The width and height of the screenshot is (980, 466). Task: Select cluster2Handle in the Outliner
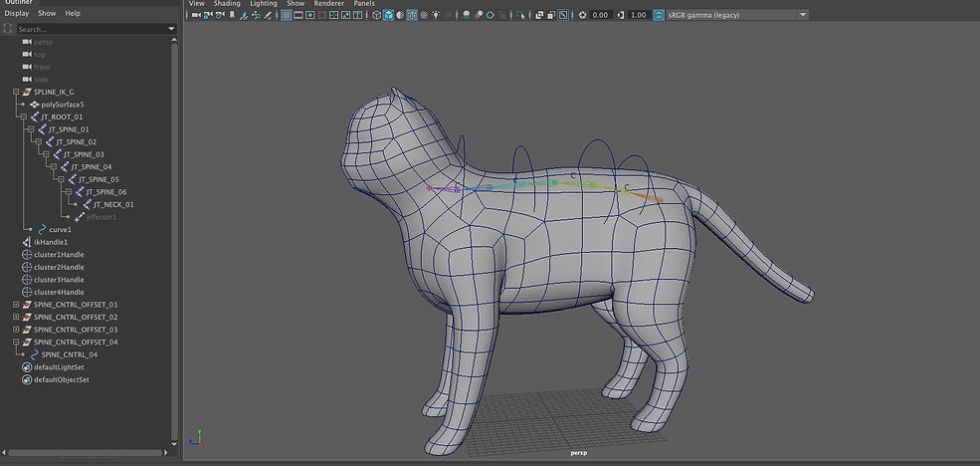pos(59,267)
